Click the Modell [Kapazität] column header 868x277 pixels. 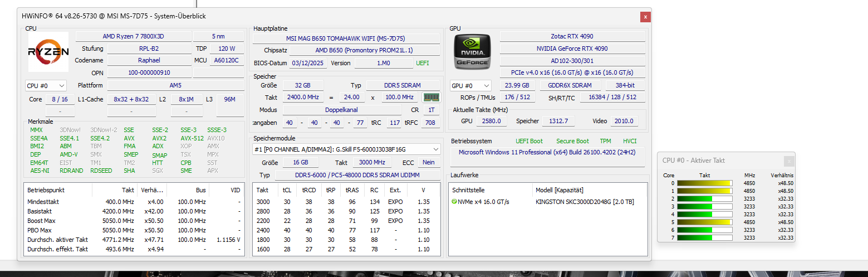point(590,190)
